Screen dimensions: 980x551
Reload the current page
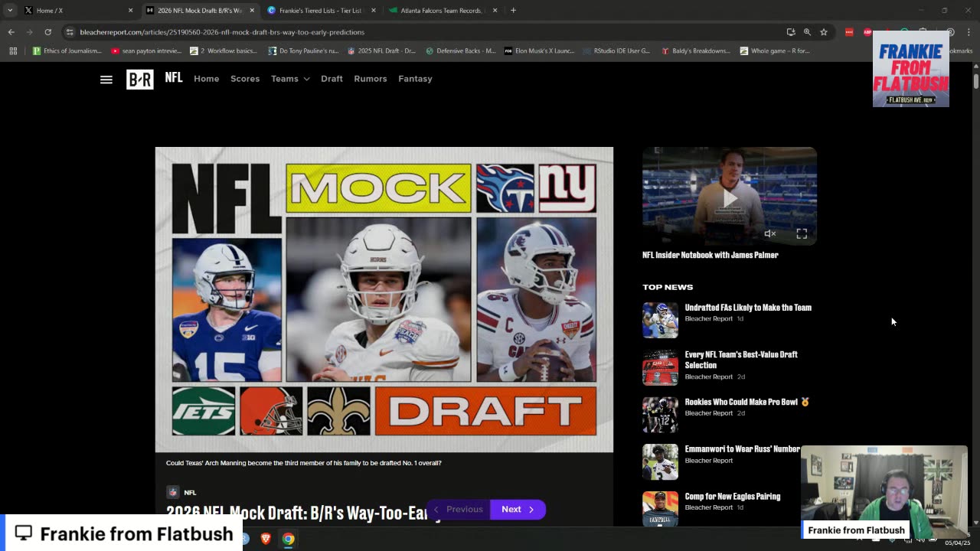click(x=47, y=32)
